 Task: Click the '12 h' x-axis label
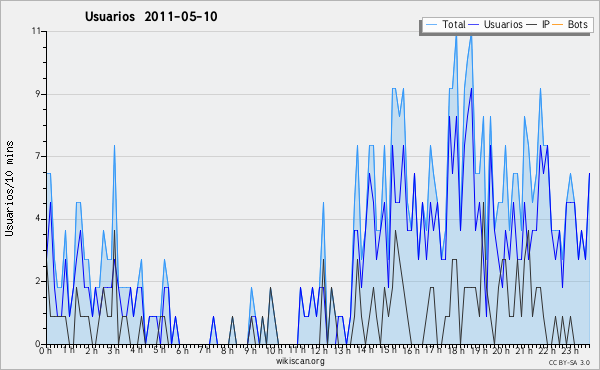pos(319,351)
